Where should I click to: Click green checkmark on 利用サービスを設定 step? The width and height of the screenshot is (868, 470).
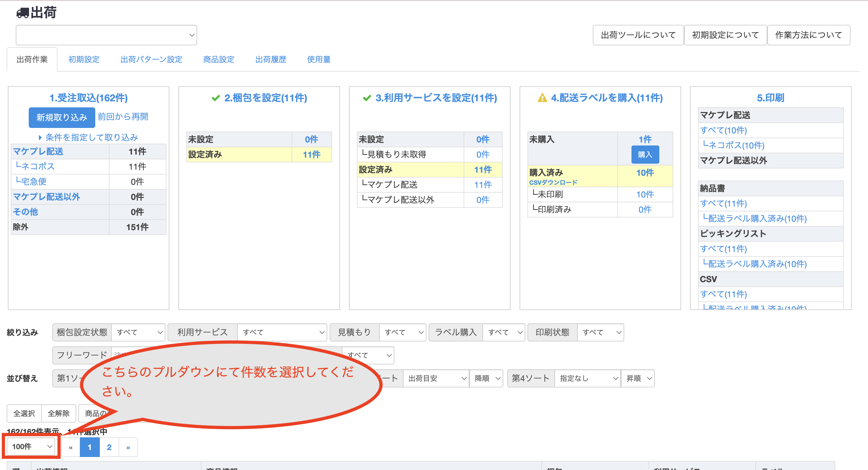point(367,98)
